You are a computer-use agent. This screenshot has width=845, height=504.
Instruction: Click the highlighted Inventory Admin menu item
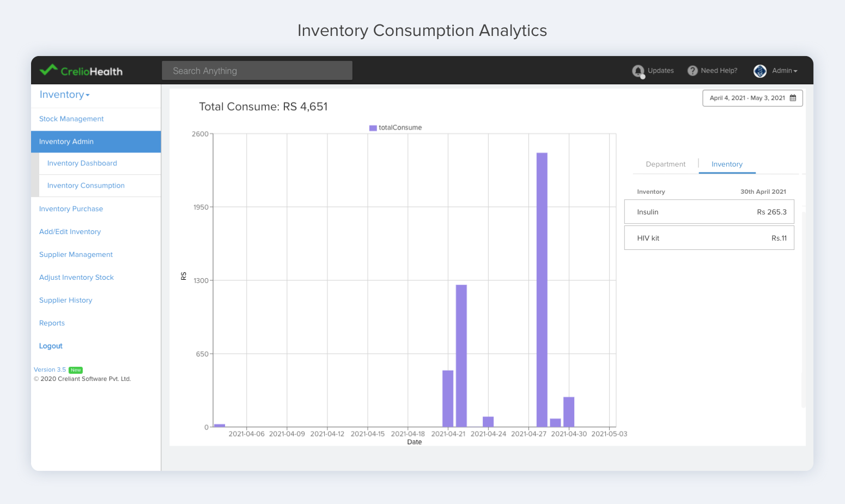pos(66,142)
